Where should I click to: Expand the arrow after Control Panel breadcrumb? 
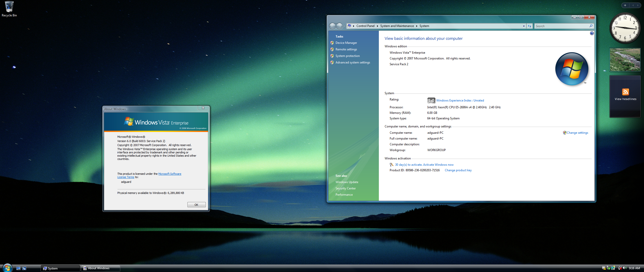pos(377,26)
